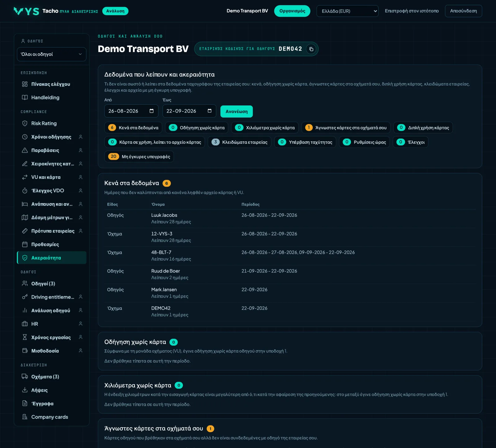This screenshot has height=448, width=496.
Task: Click vehicle 48-BLT-7 row name
Action: click(x=161, y=252)
